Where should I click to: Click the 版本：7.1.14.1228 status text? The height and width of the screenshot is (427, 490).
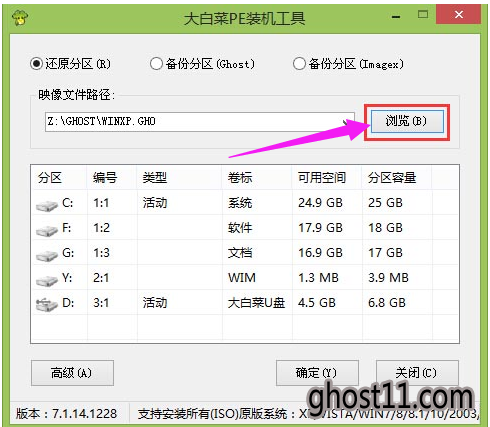tap(67, 414)
